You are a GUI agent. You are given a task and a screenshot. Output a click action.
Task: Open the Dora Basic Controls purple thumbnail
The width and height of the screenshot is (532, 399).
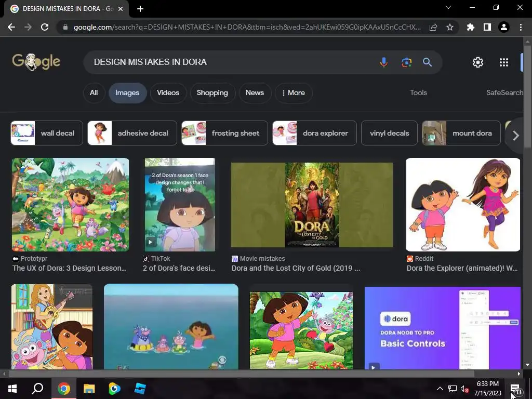tap(443, 328)
